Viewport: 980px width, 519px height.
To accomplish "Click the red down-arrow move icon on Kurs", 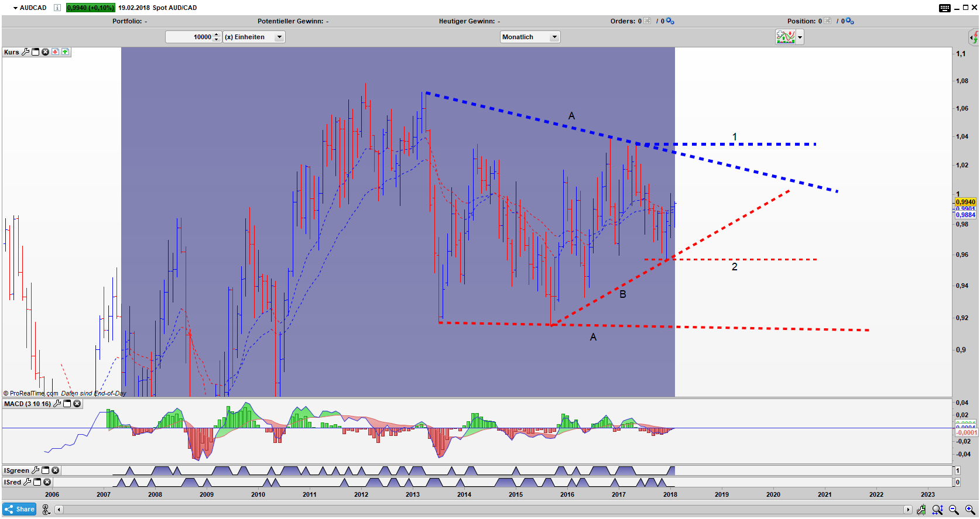I will (55, 52).
